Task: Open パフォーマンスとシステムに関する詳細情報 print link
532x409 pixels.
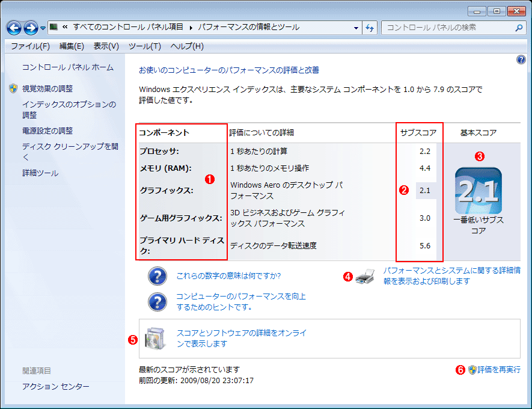Action: click(452, 275)
